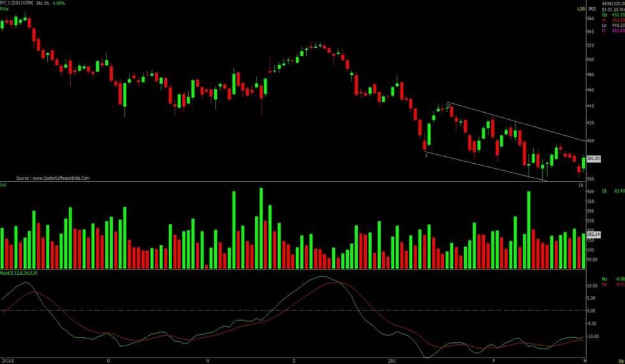Image resolution: width=625 pixels, height=364 pixels.
Task: Click the channel point marker labeled 2
Action: (x=448, y=105)
